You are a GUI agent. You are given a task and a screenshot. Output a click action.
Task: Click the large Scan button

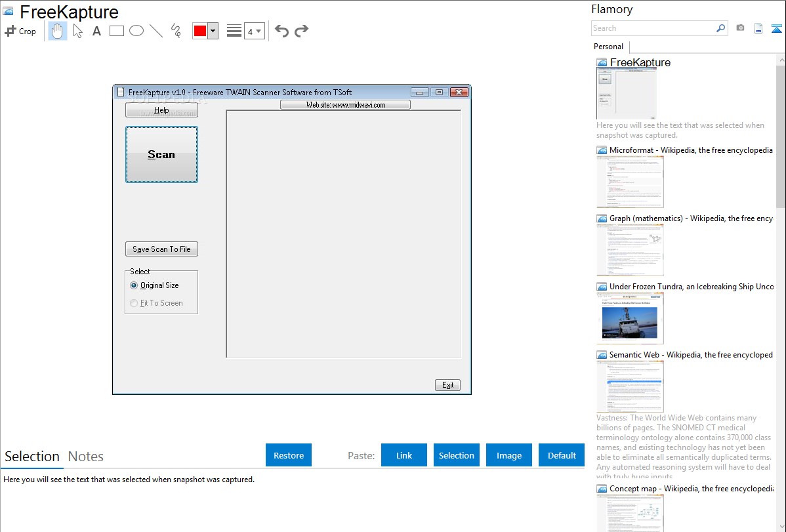161,154
